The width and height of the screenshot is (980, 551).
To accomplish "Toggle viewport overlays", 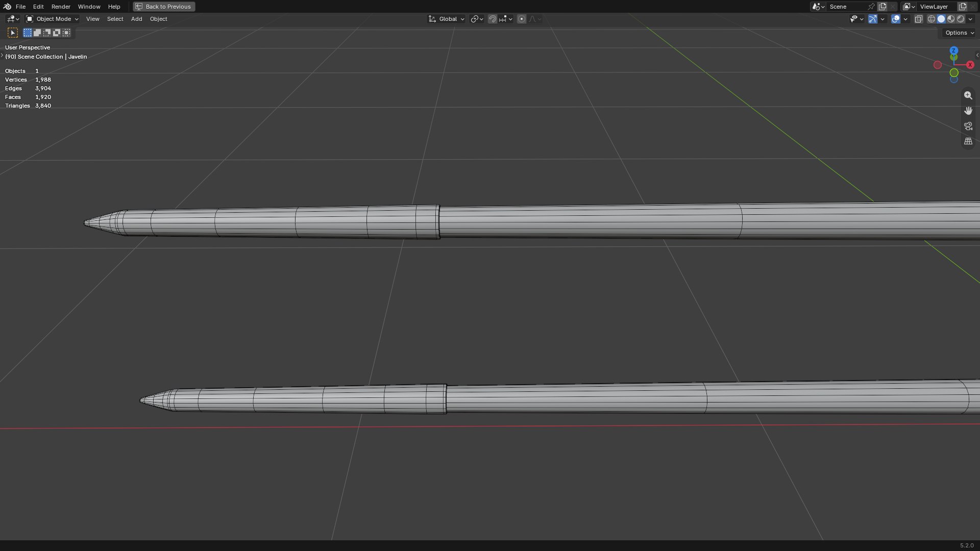I will tap(896, 19).
